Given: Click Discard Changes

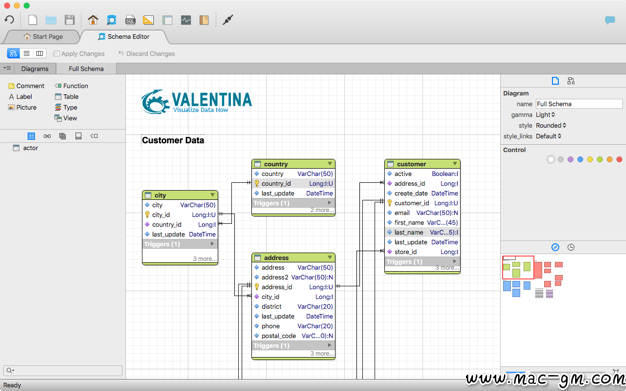Looking at the screenshot, I should click(147, 54).
